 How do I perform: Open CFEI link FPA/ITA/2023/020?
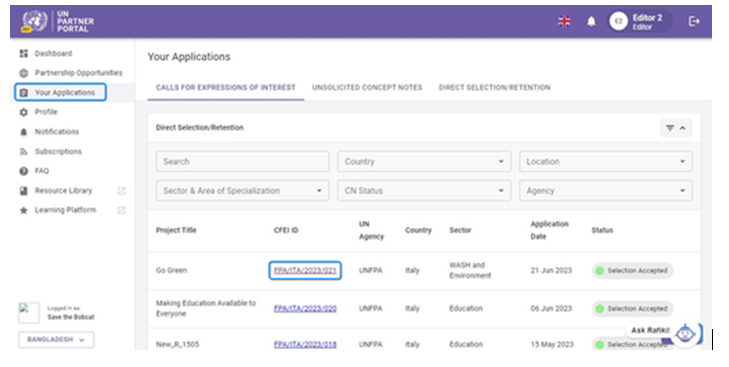coord(305,308)
